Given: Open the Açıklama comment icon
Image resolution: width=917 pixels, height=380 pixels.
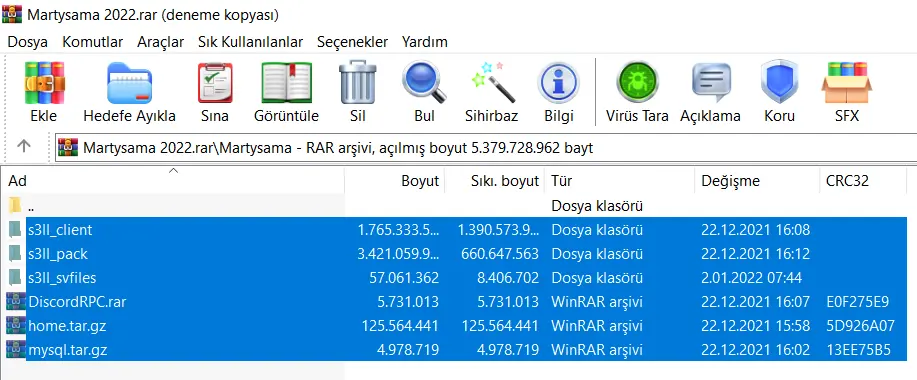Looking at the screenshot, I should pos(711,82).
